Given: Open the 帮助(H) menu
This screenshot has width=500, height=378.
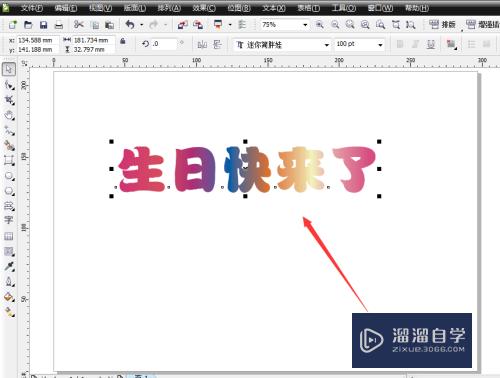Looking at the screenshot, I should [417, 8].
